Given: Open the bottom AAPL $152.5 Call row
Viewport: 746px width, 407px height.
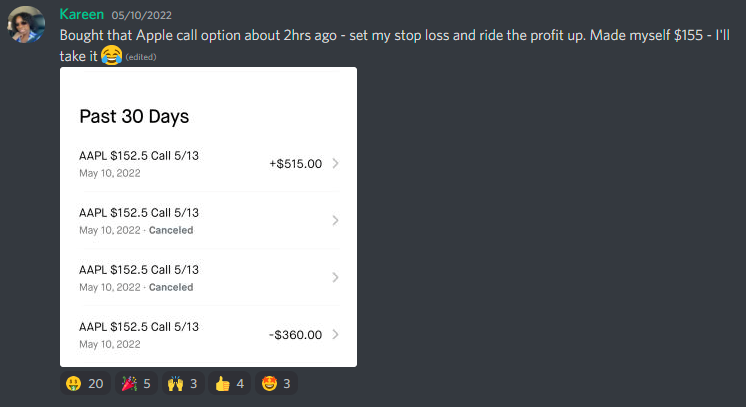Looking at the screenshot, I should click(x=209, y=335).
